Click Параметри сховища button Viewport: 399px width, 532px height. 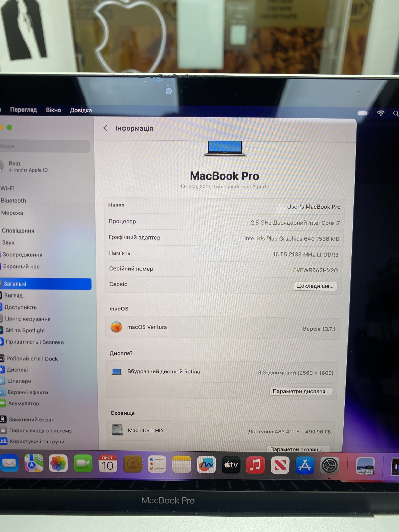pos(298,449)
